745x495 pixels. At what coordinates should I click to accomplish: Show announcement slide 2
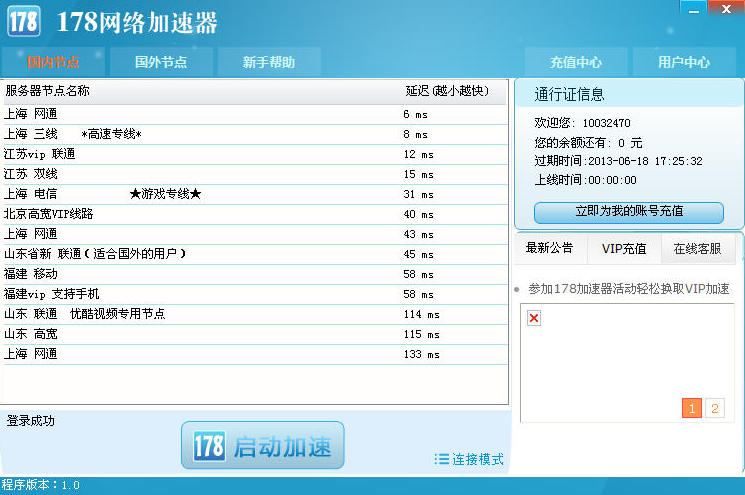point(715,408)
